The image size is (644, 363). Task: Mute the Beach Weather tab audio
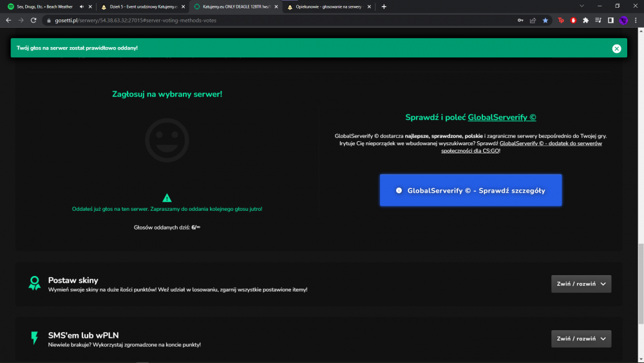81,6
